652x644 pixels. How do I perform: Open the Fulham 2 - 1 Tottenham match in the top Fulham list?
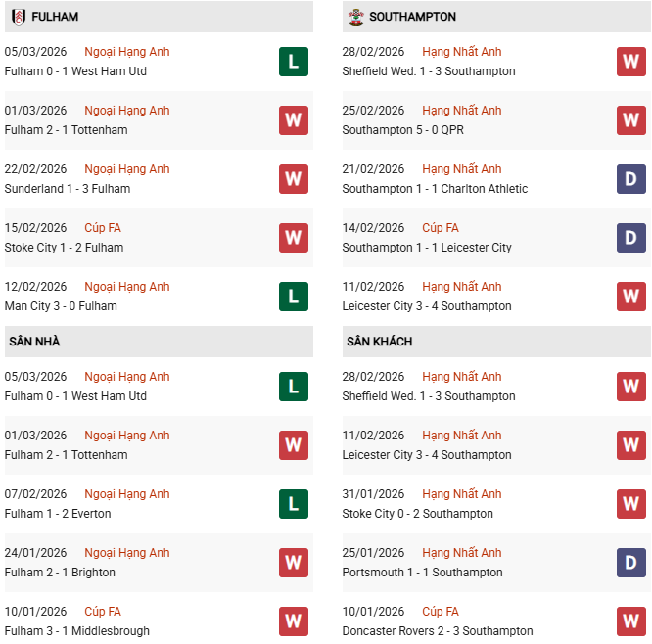(66, 130)
